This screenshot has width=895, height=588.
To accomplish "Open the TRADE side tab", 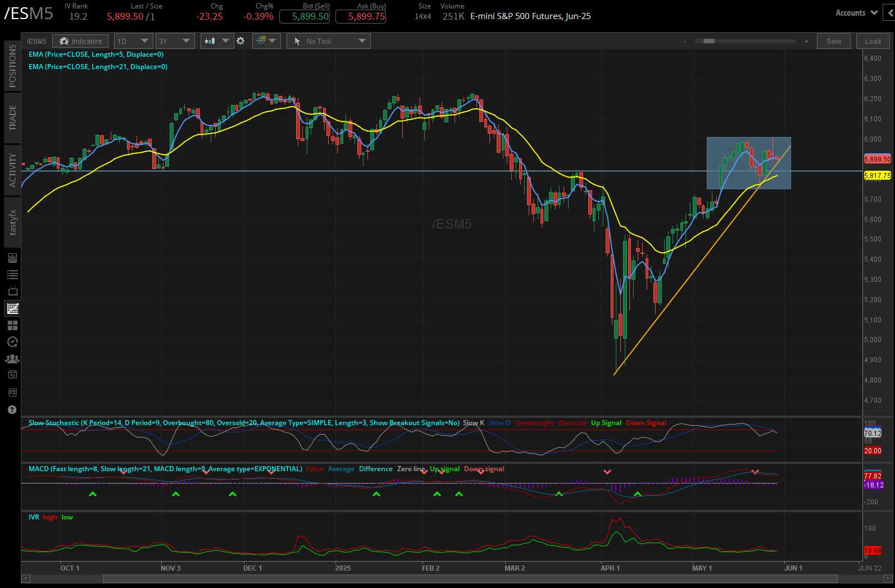I will click(x=12, y=118).
